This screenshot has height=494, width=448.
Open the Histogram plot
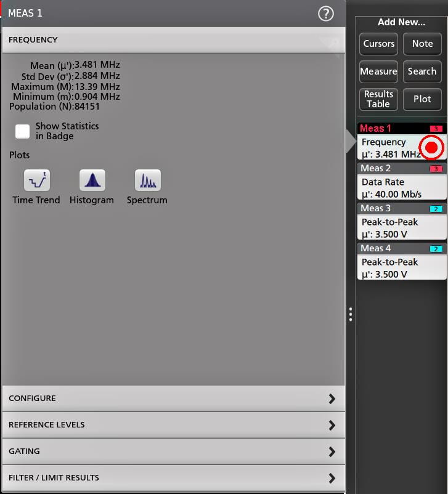(92, 181)
